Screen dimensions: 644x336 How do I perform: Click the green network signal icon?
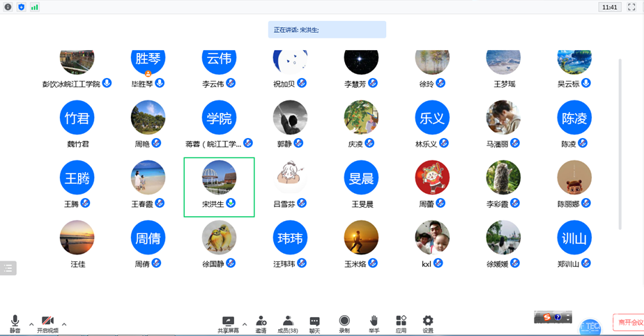coord(34,7)
